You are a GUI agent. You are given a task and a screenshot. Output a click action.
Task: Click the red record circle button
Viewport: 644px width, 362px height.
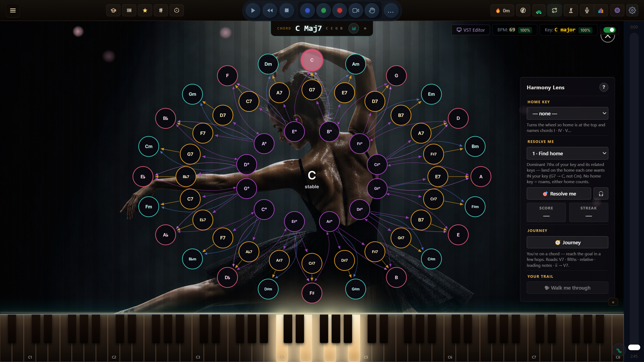(340, 10)
